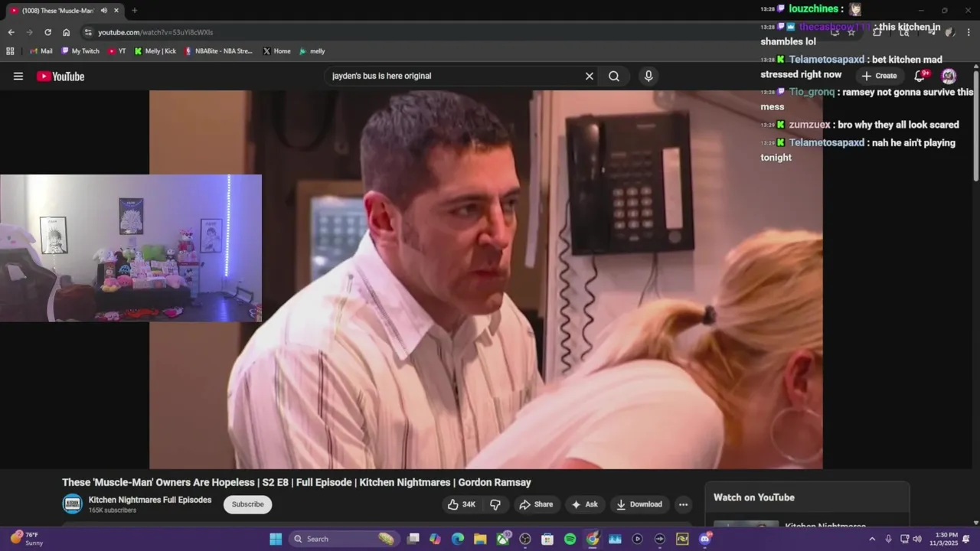
Task: Click the page vertical scrollbar
Action: coord(976,126)
